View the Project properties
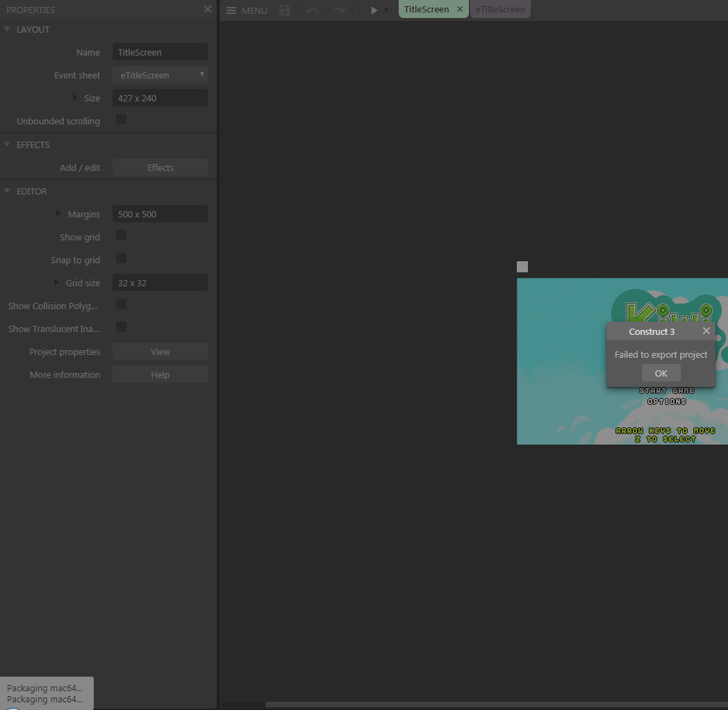Image resolution: width=728 pixels, height=710 pixels. (160, 352)
